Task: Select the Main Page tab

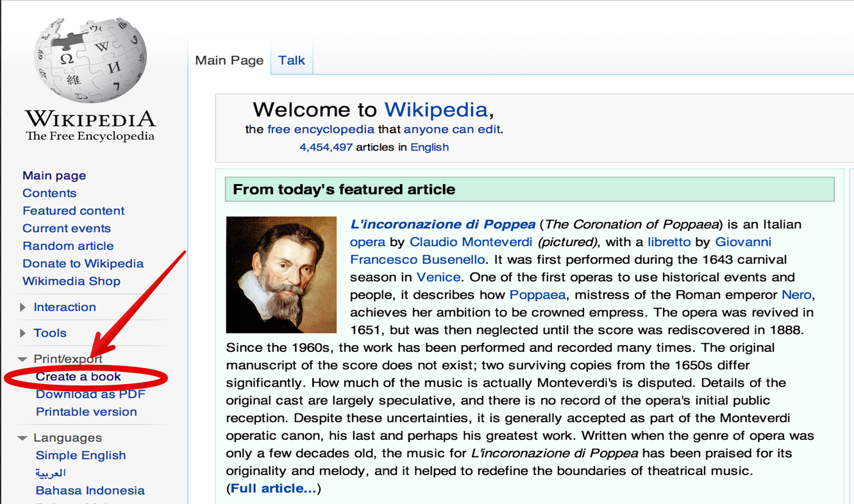Action: (230, 60)
